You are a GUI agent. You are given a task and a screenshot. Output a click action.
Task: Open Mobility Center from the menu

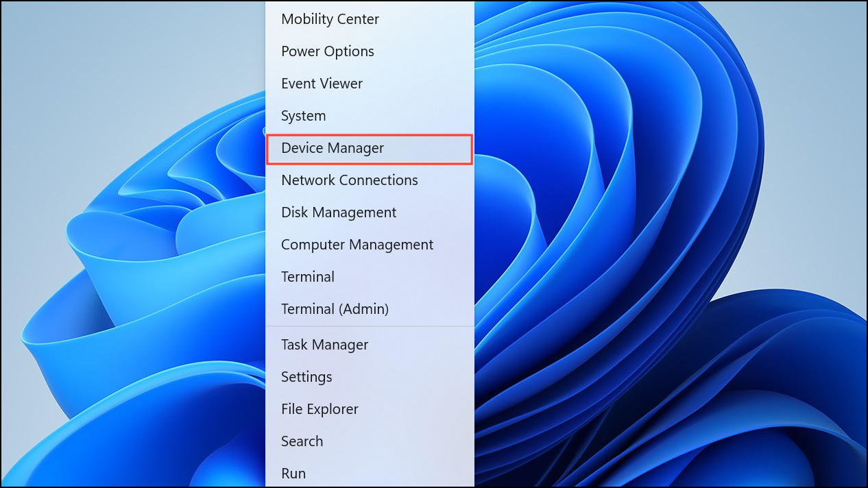coord(370,19)
